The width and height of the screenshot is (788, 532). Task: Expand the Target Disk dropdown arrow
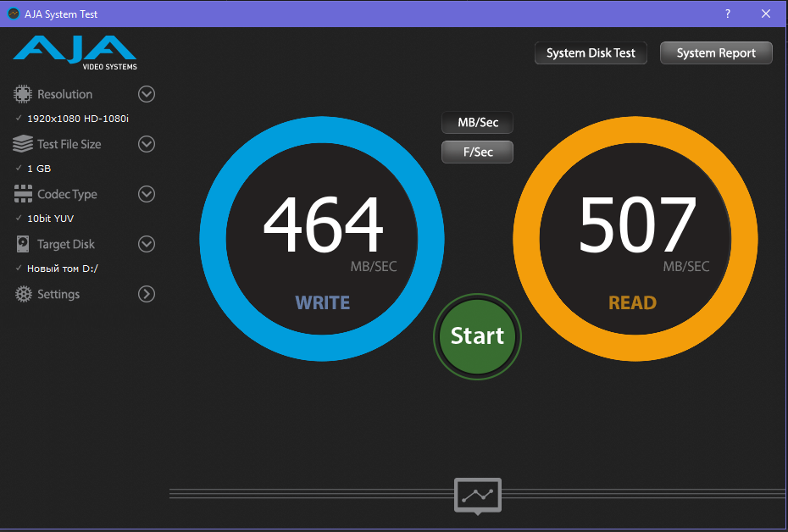coord(147,244)
